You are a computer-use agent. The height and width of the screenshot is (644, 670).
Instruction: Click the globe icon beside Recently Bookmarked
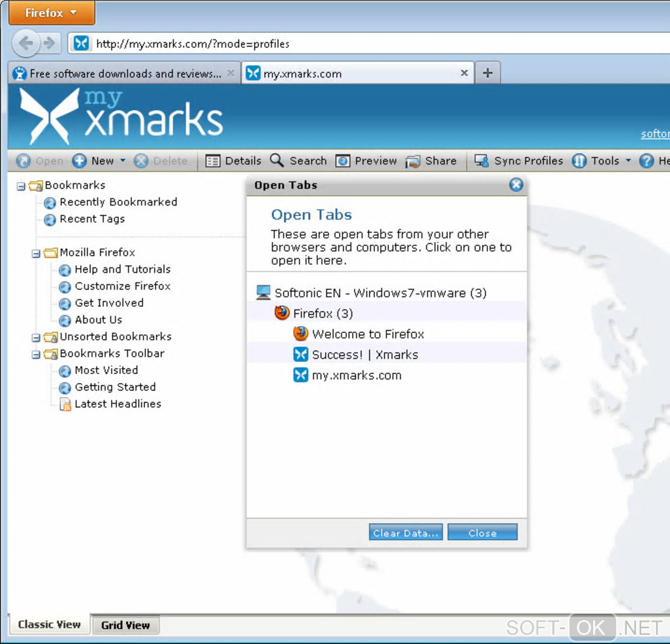click(x=50, y=202)
